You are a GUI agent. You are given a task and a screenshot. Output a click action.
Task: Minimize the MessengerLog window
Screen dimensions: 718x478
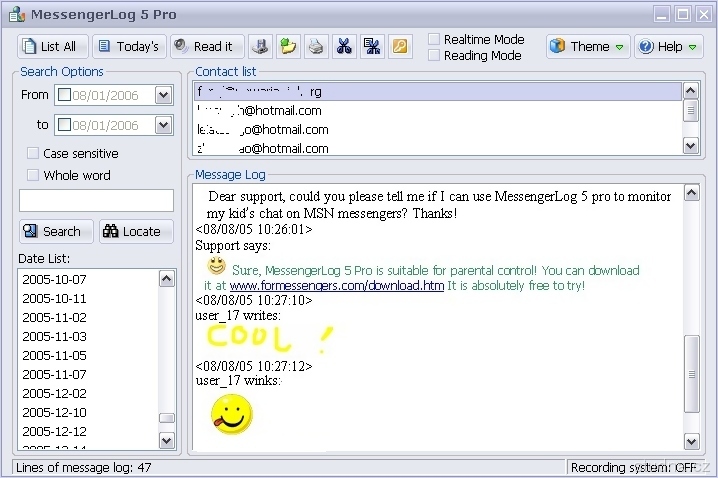662,14
